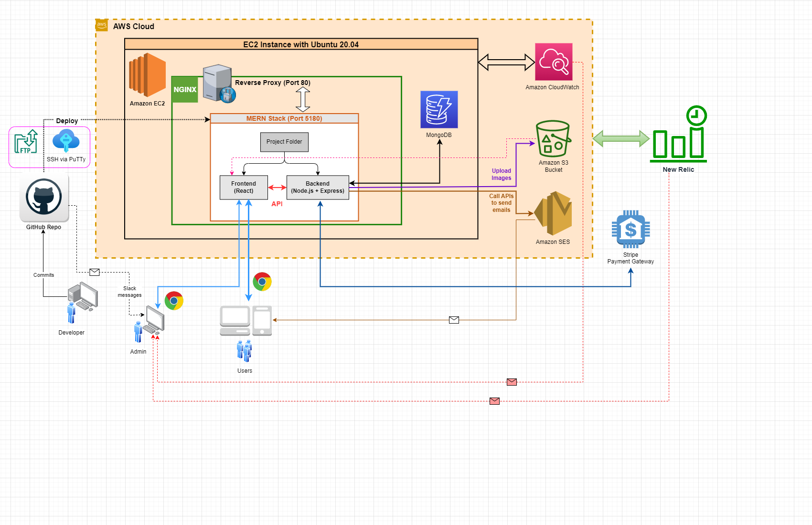Select the AWS Cloud title text
This screenshot has height=525, width=812.
pyautogui.click(x=134, y=26)
